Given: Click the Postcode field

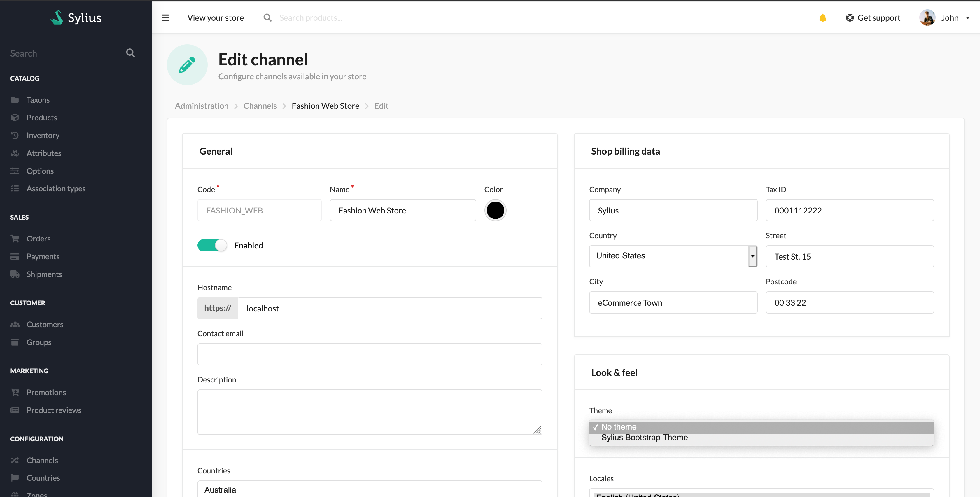Looking at the screenshot, I should (850, 302).
